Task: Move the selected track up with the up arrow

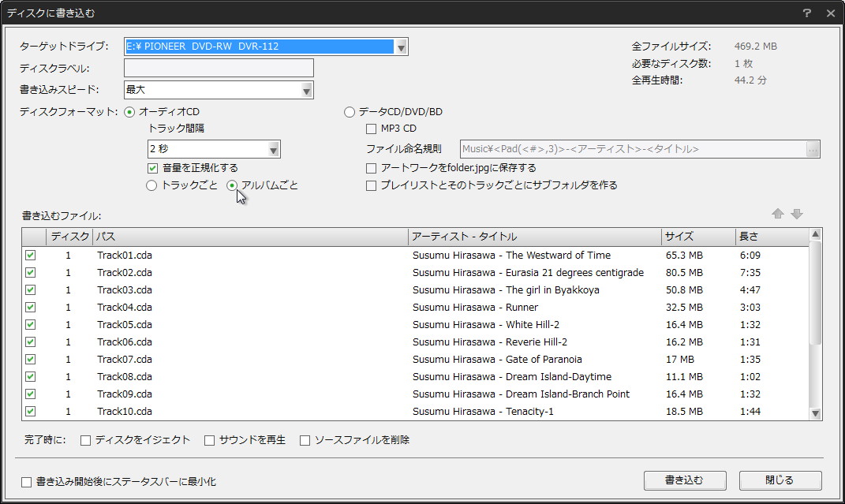Action: (778, 212)
